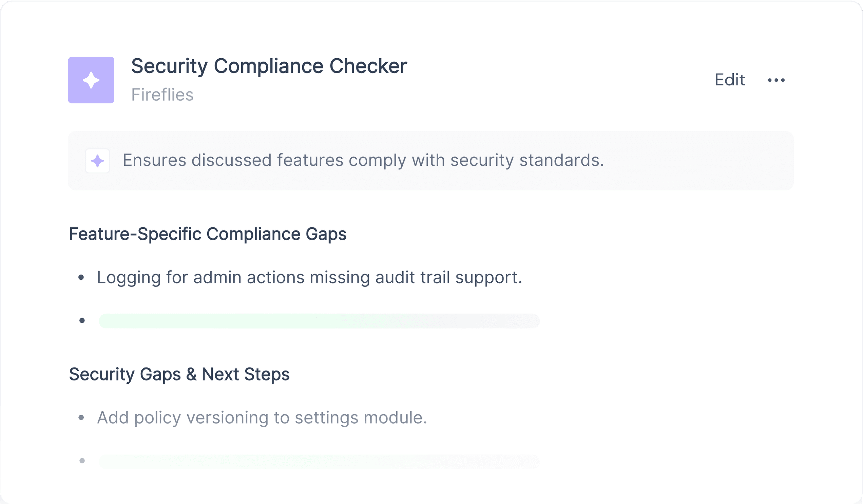Click the Fireflies author label
Image resolution: width=863 pixels, height=504 pixels.
click(x=162, y=95)
